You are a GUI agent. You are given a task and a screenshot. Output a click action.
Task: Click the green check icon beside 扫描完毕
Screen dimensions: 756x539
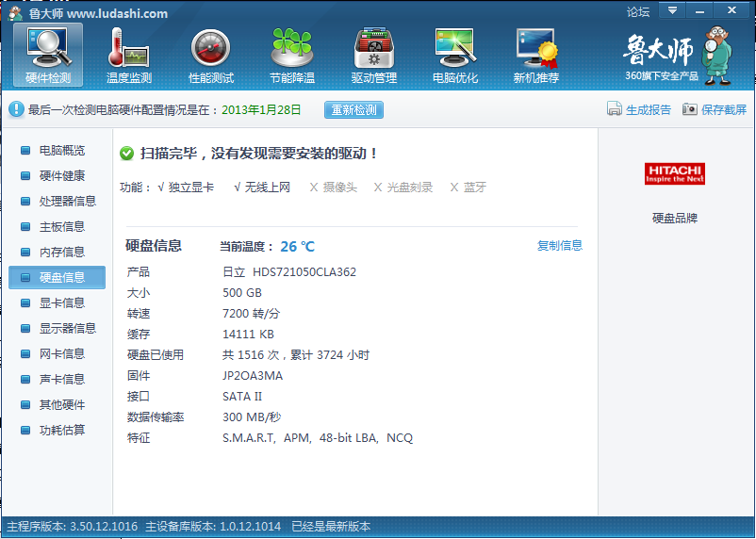pos(127,154)
